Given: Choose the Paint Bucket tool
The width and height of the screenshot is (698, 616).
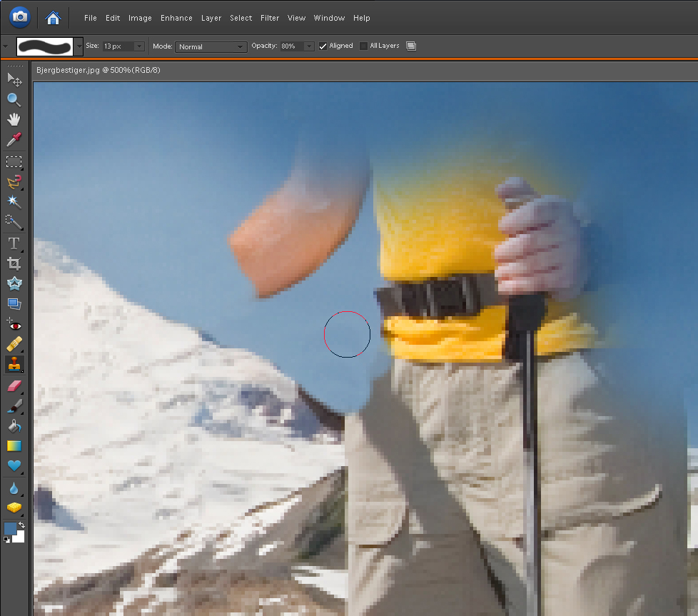Looking at the screenshot, I should tap(14, 426).
